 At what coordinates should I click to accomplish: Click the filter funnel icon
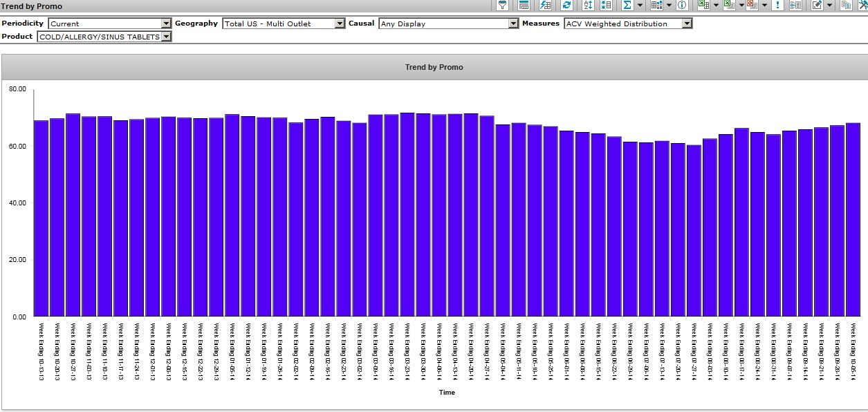click(x=503, y=5)
